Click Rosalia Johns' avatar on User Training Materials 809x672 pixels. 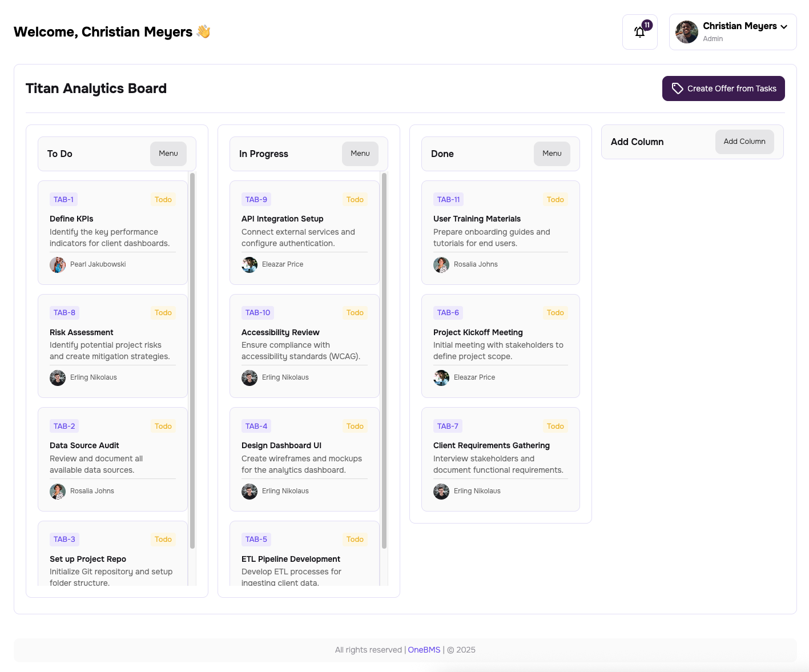click(441, 264)
